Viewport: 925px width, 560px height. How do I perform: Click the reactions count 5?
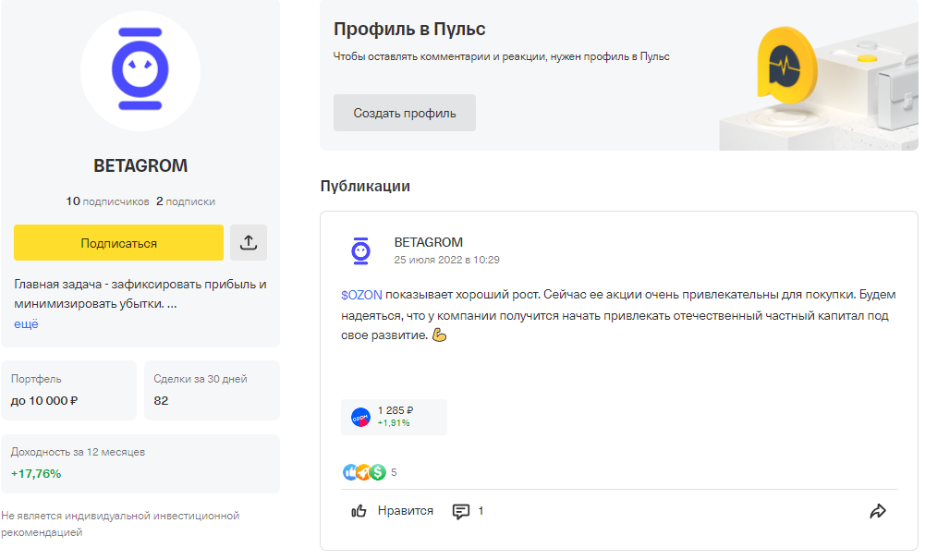394,472
